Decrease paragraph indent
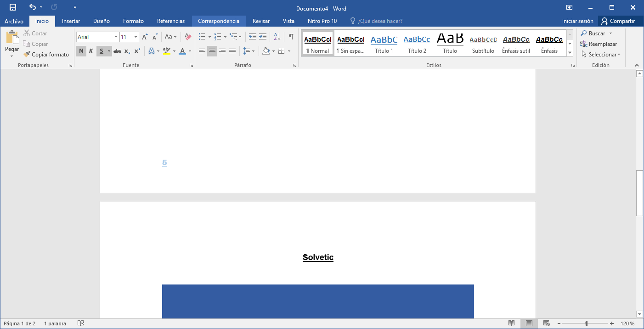644x329 pixels. pos(253,37)
